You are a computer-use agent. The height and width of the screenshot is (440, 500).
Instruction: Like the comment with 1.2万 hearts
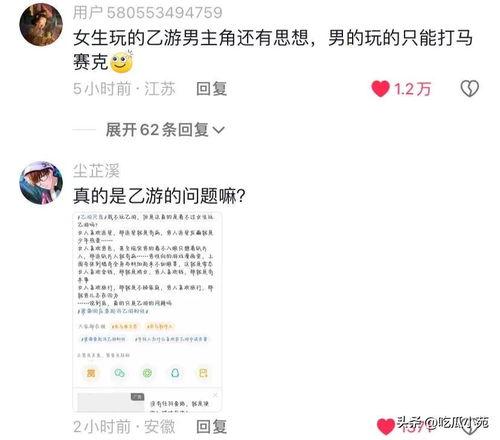click(380, 89)
